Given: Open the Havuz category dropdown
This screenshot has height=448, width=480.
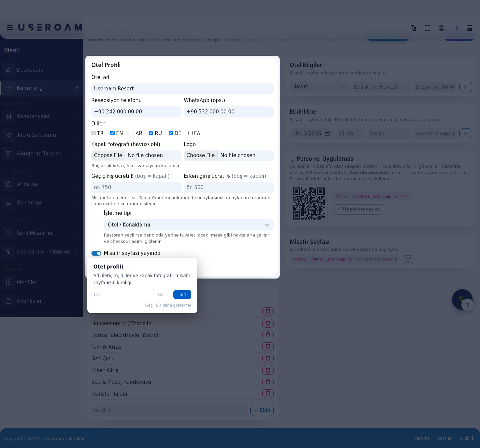Looking at the screenshot, I should pyautogui.click(x=319, y=87).
